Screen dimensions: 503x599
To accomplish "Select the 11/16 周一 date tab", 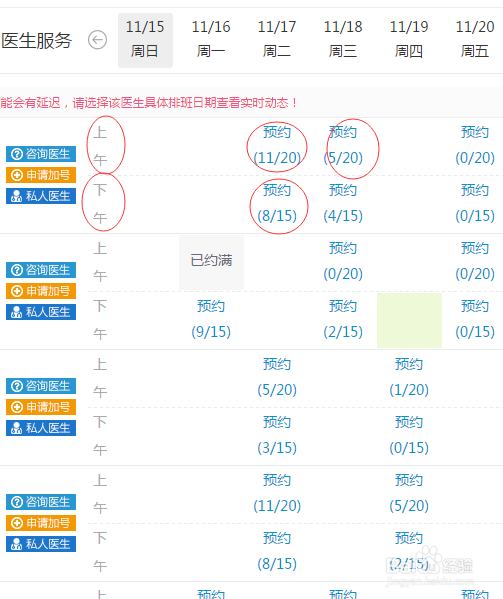I will tap(211, 40).
